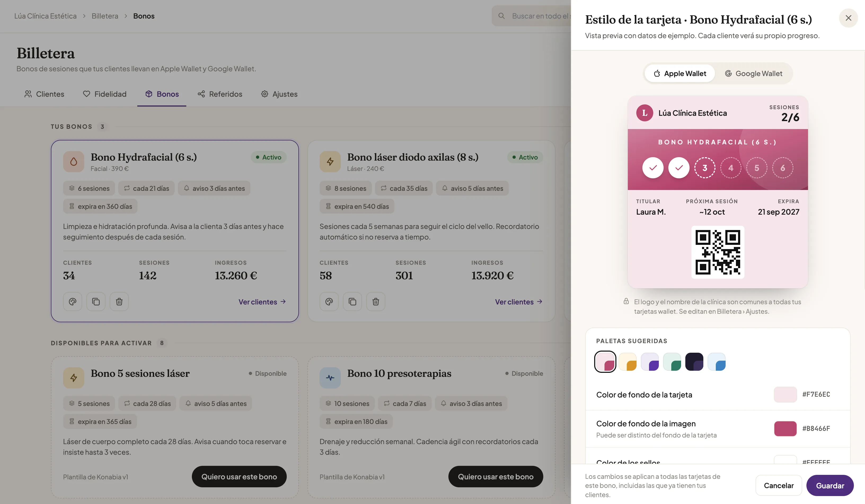865x504 pixels.
Task: Delete the Bono Hydrafacial bono
Action: click(119, 302)
